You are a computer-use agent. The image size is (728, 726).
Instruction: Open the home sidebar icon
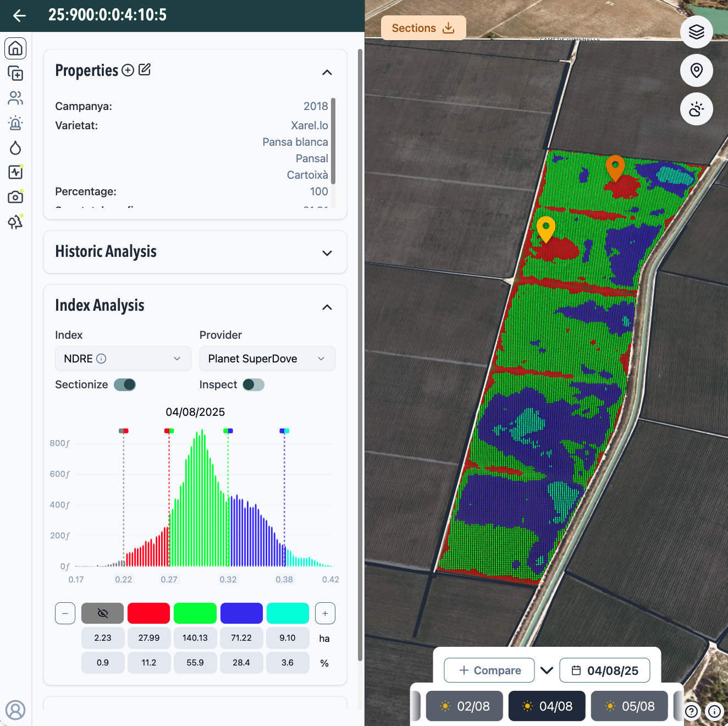pyautogui.click(x=15, y=49)
